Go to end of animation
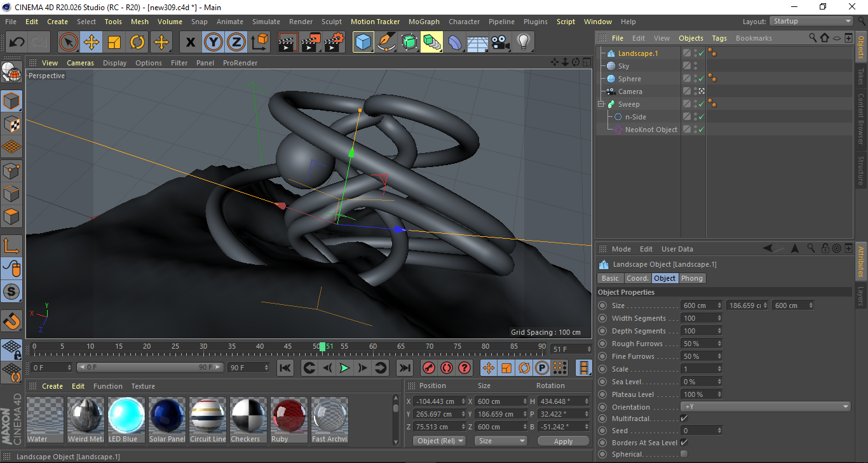 405,368
